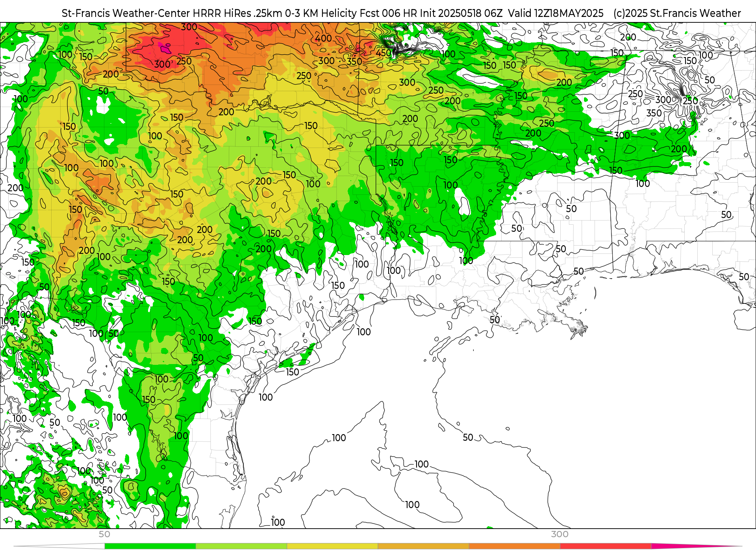Click the light green segment of the color bar

point(241,546)
